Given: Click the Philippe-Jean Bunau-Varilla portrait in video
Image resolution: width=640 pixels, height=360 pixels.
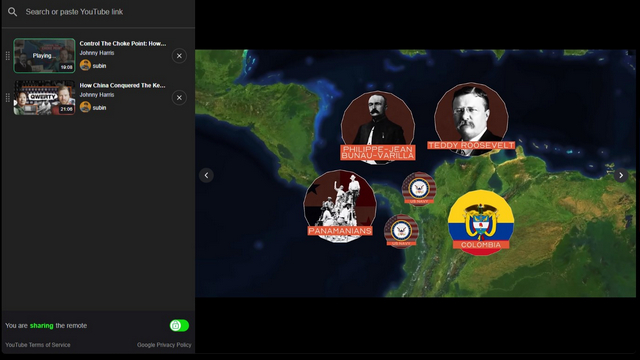Looking at the screenshot, I should coord(378,127).
